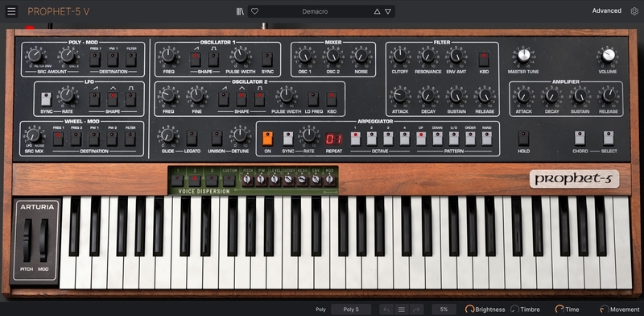Toggle LFO square shape switch
The height and width of the screenshot is (316, 644).
[130, 99]
